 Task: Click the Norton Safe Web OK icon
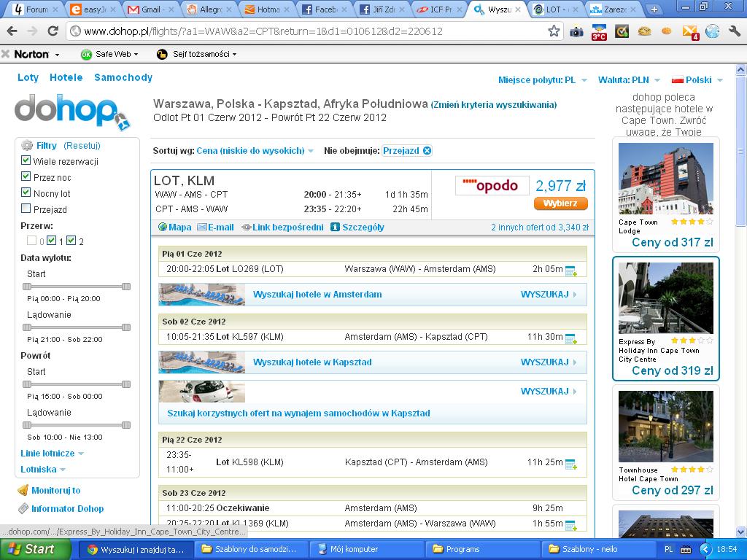[x=86, y=54]
